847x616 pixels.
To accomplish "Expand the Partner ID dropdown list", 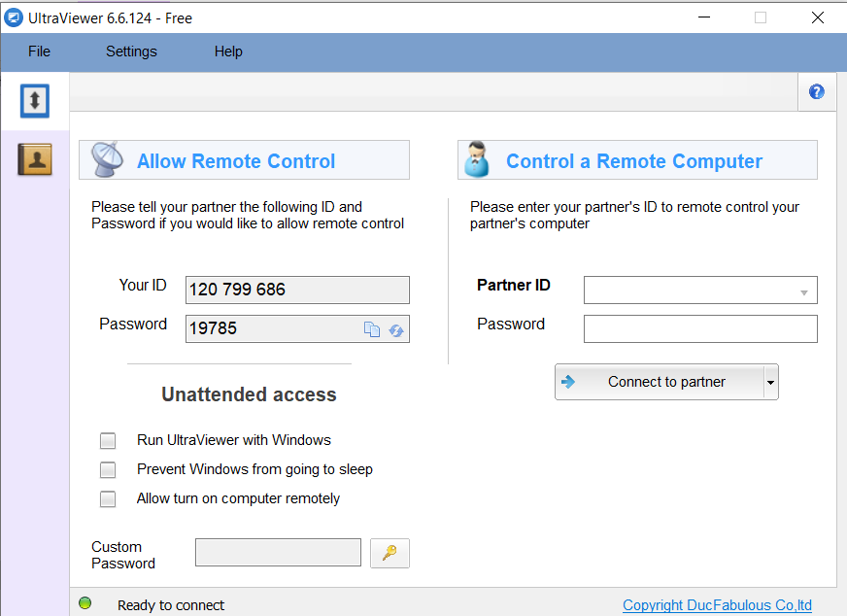I will [x=803, y=291].
